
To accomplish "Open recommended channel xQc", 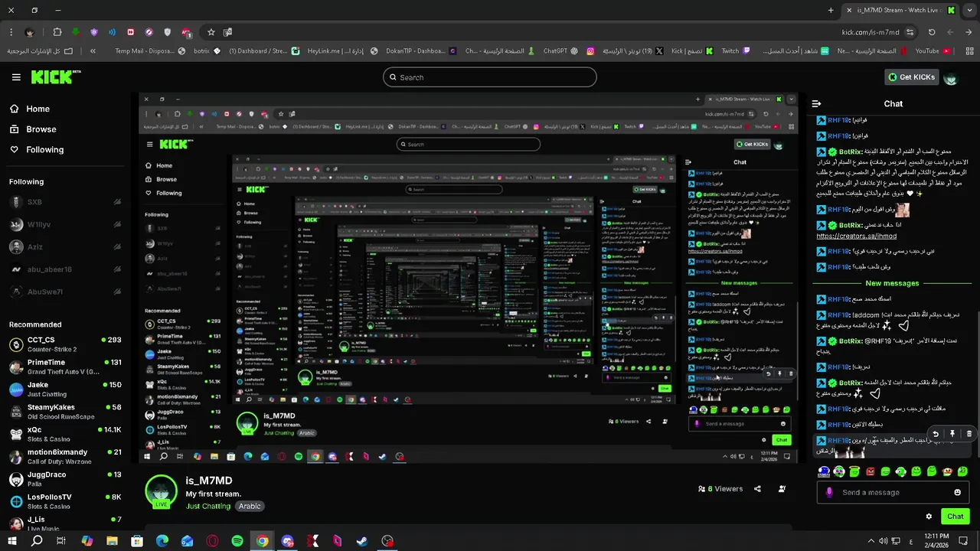I will pos(65,434).
